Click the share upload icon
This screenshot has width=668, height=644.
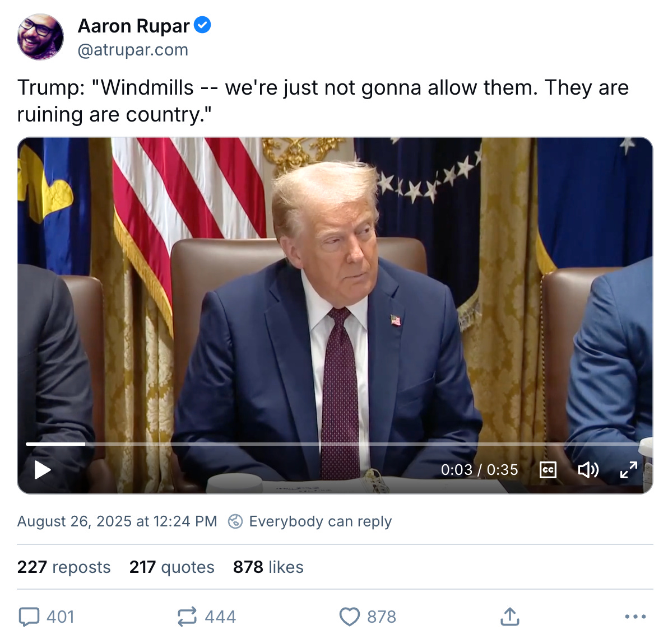[509, 617]
